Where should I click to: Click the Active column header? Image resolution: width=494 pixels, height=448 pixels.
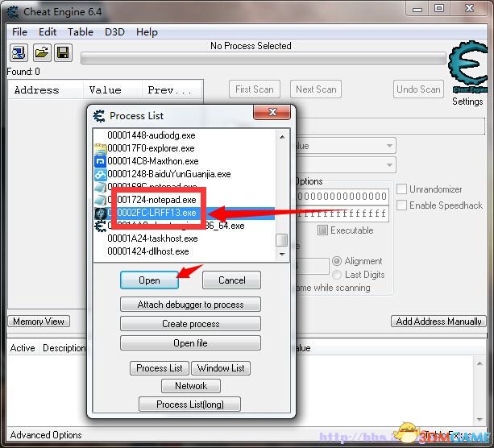tap(23, 348)
